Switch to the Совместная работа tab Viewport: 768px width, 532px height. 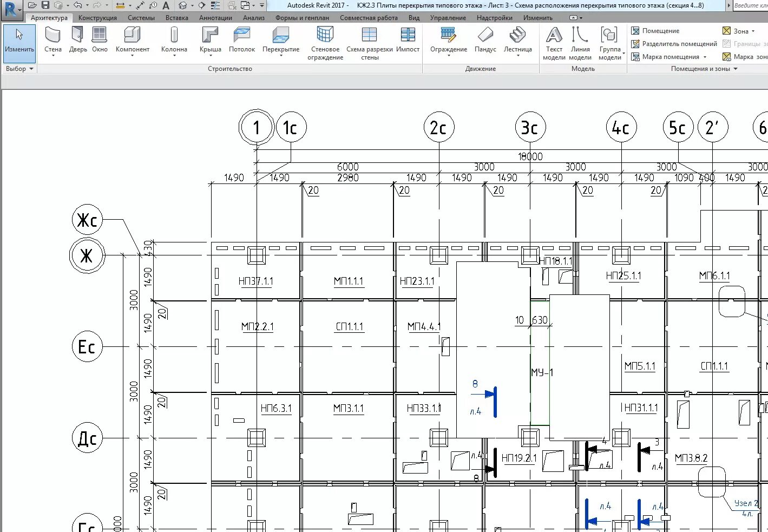pyautogui.click(x=369, y=18)
